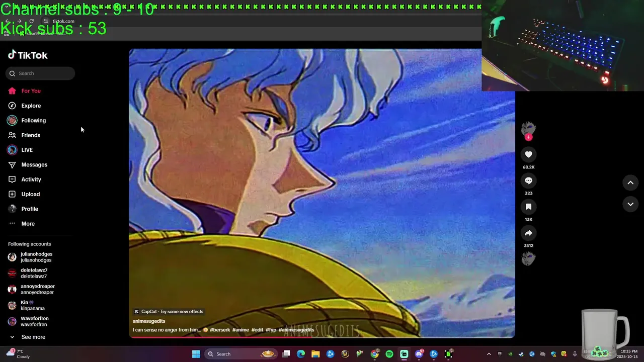The width and height of the screenshot is (644, 362).
Task: Open deletelawz7 following account
Action: (x=28, y=273)
